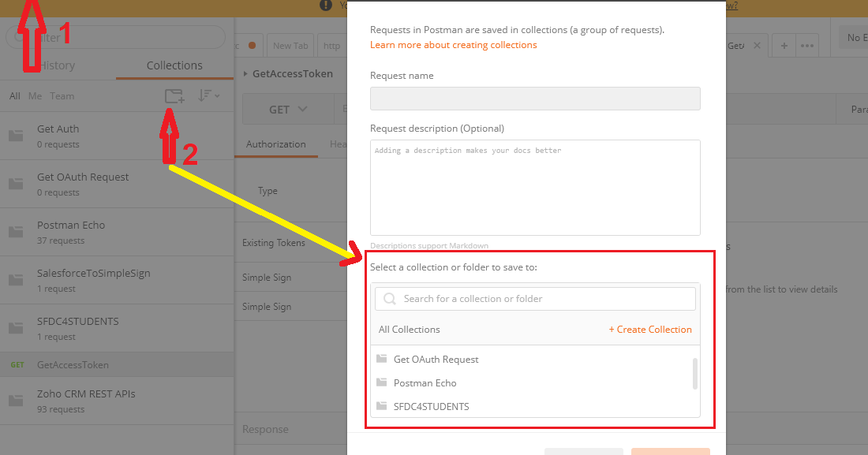Click the Create Collection link
The width and height of the screenshot is (868, 455).
coord(650,329)
